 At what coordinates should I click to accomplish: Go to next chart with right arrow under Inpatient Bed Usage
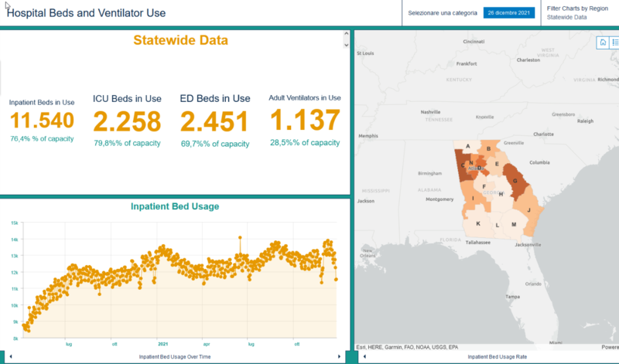[340, 356]
